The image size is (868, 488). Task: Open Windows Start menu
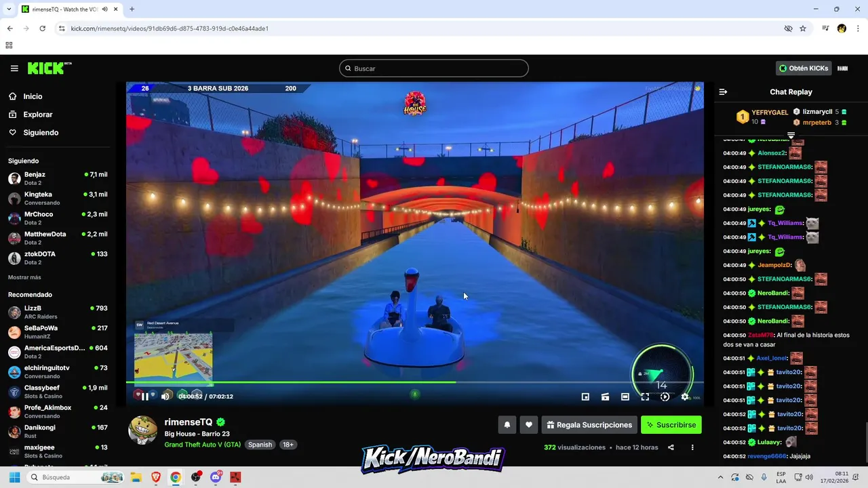click(14, 477)
